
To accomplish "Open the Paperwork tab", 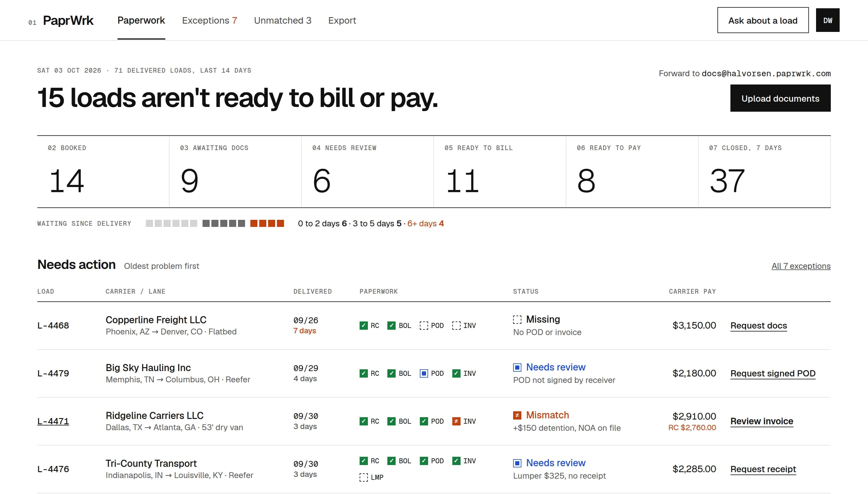I will (141, 20).
